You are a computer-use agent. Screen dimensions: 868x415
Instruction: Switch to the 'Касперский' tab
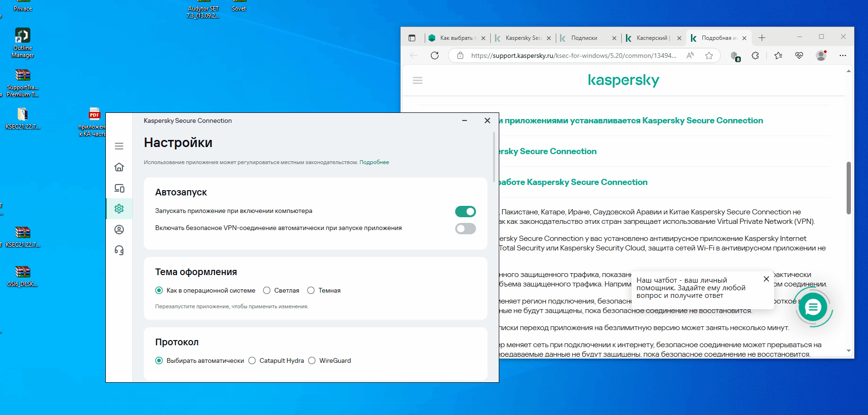653,38
